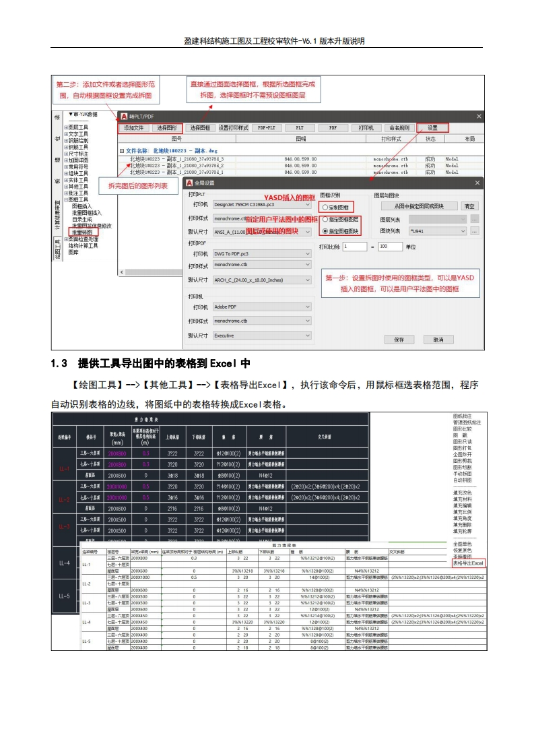Close the 全局设置 dialog
Viewport: 534px width, 756px height.
(477, 183)
